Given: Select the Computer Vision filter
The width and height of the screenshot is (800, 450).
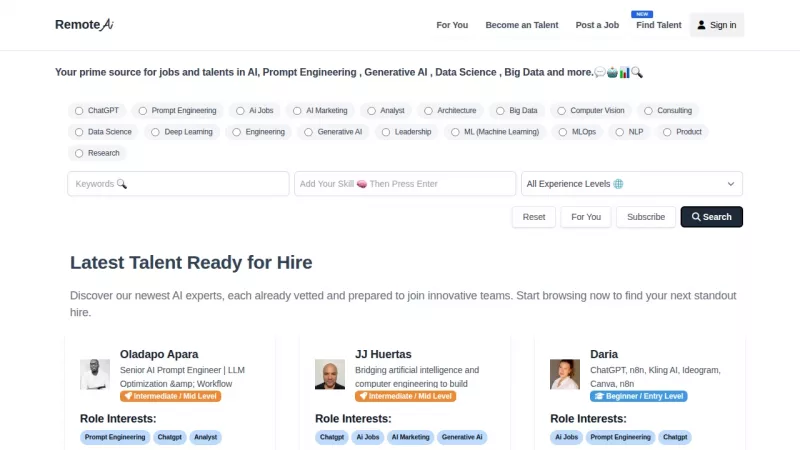Looking at the screenshot, I should coord(562,111).
